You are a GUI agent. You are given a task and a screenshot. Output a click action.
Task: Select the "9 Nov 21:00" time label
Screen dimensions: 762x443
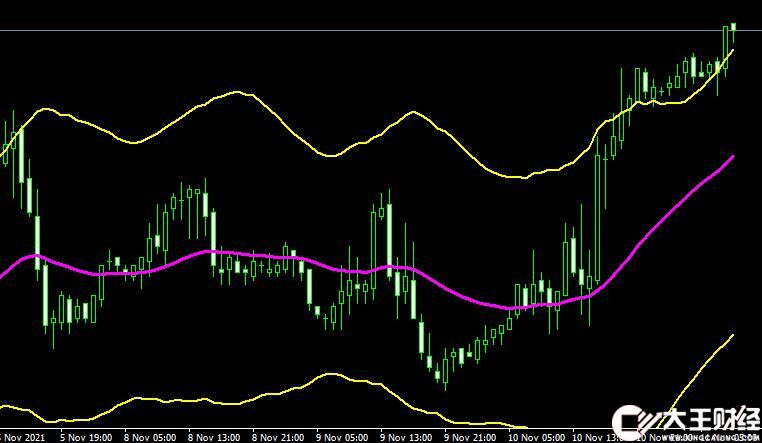[471, 437]
